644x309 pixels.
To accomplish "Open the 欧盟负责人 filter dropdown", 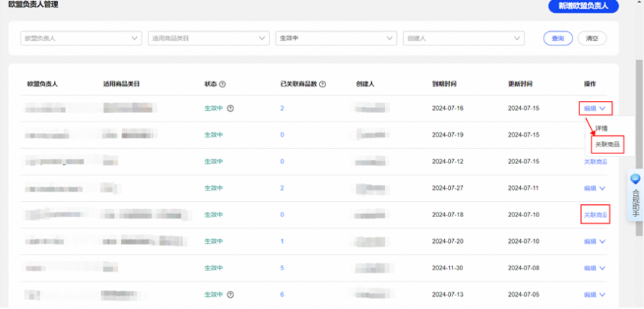I will click(x=81, y=38).
